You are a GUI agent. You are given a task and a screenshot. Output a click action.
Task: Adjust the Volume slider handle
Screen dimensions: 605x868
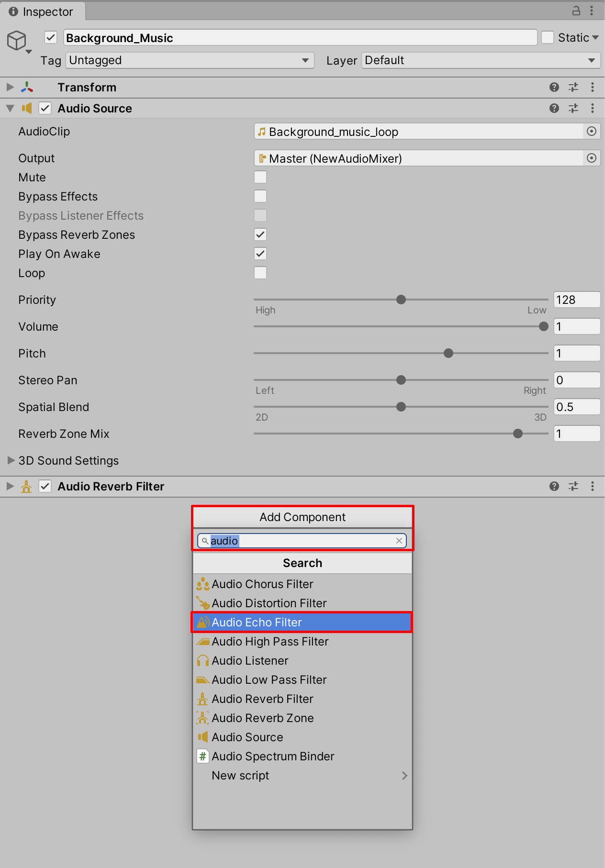pyautogui.click(x=543, y=326)
